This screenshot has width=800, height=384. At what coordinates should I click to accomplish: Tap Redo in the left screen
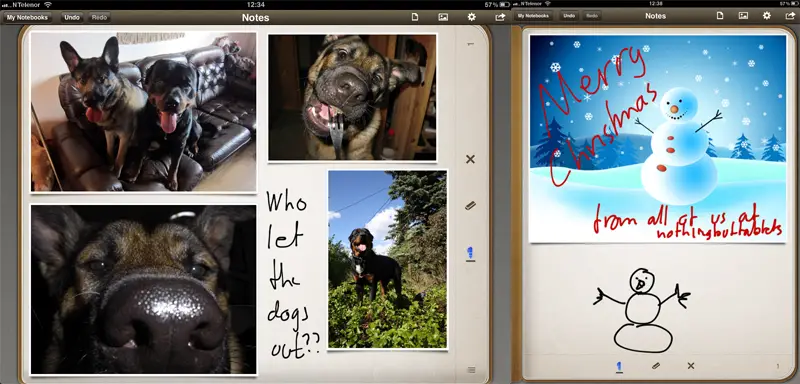click(x=99, y=17)
